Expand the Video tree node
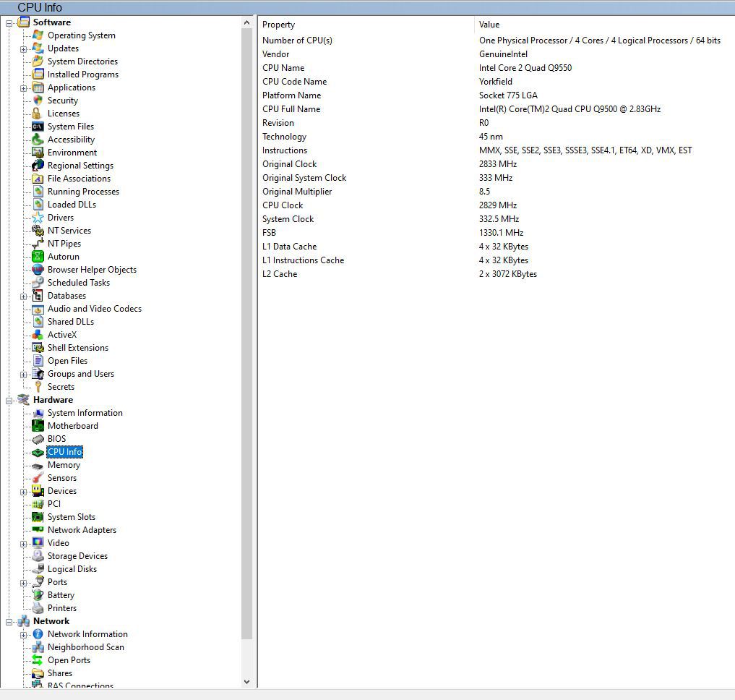Image resolution: width=735 pixels, height=700 pixels. coord(23,544)
